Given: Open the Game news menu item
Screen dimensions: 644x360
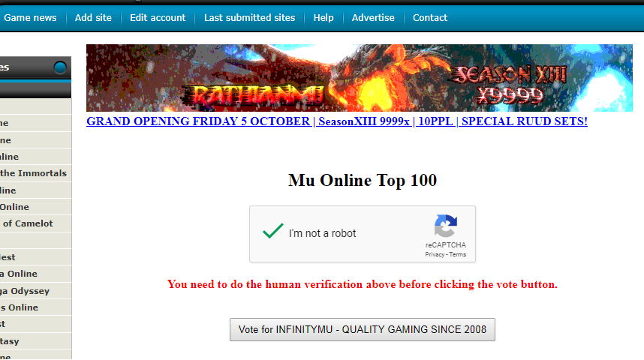Looking at the screenshot, I should pos(30,18).
